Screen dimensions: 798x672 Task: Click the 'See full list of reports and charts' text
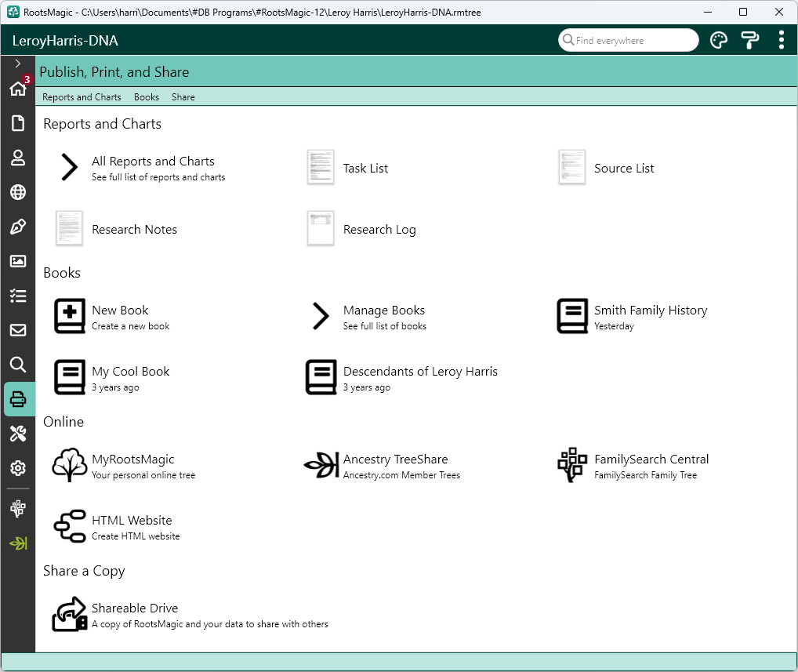(x=158, y=177)
